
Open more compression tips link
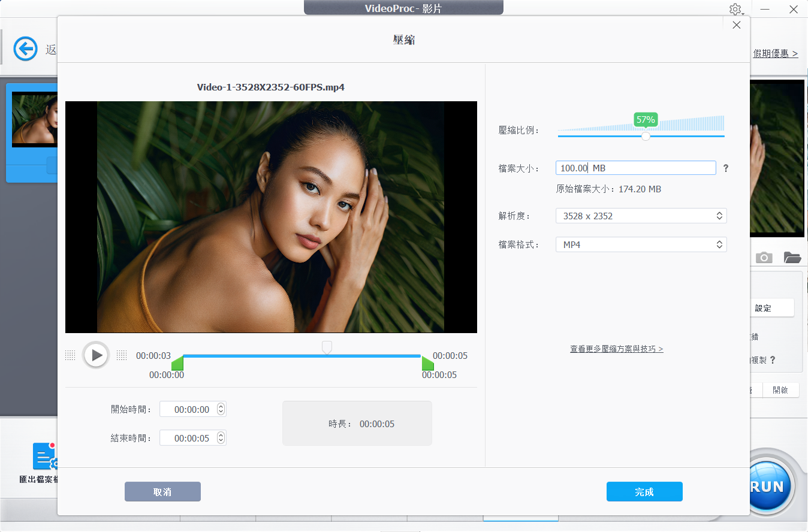tap(617, 349)
